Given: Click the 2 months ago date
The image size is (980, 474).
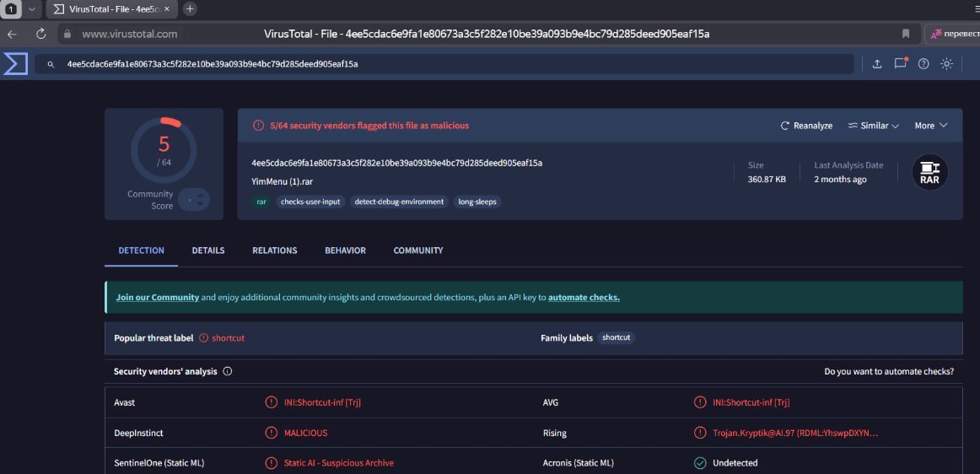Looking at the screenshot, I should (x=840, y=180).
